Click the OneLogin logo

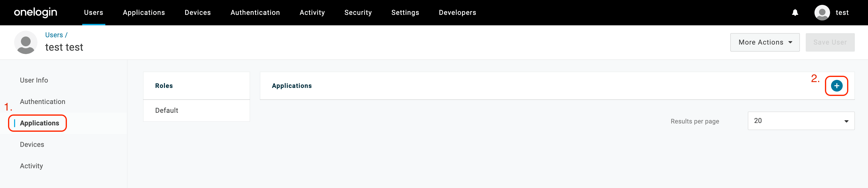tap(35, 12)
